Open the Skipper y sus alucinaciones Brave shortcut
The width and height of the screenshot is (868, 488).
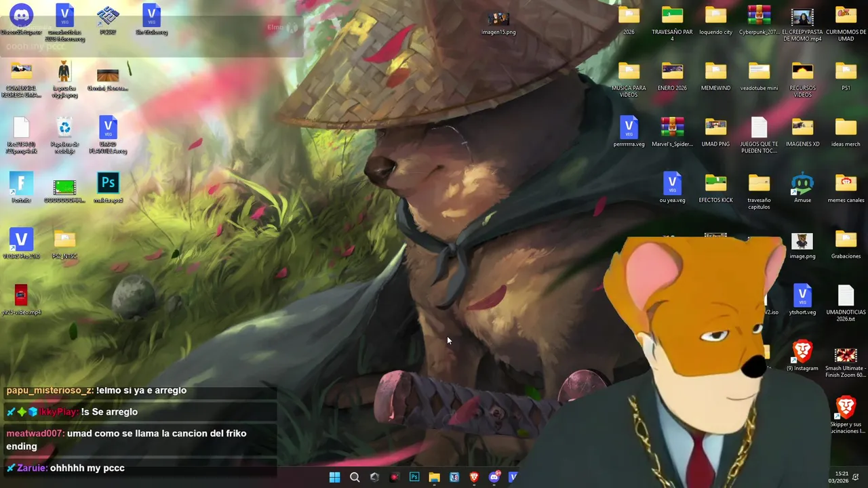point(846,415)
